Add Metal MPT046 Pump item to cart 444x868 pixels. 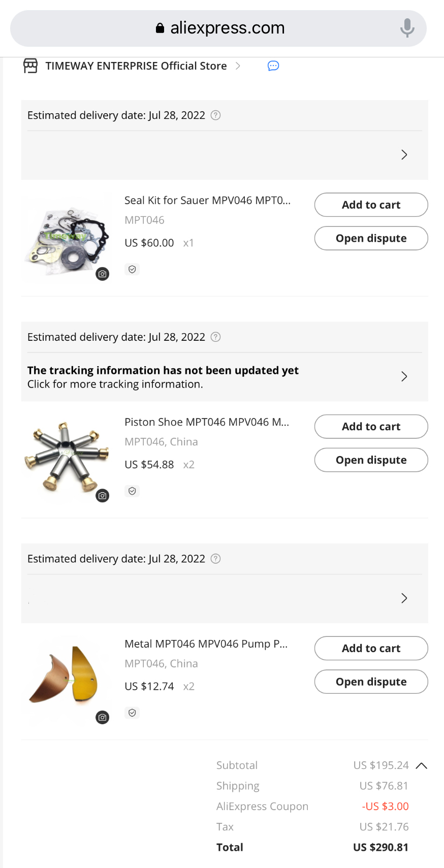click(x=371, y=649)
